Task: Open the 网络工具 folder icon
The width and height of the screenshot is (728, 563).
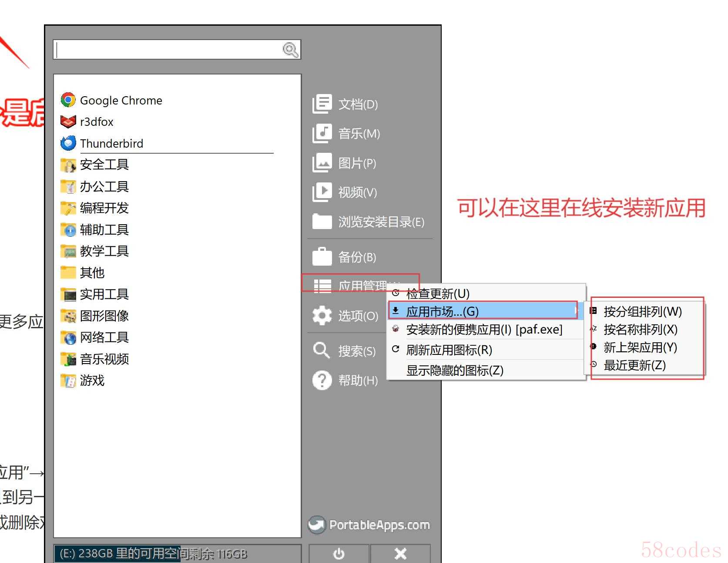Action: [x=68, y=337]
